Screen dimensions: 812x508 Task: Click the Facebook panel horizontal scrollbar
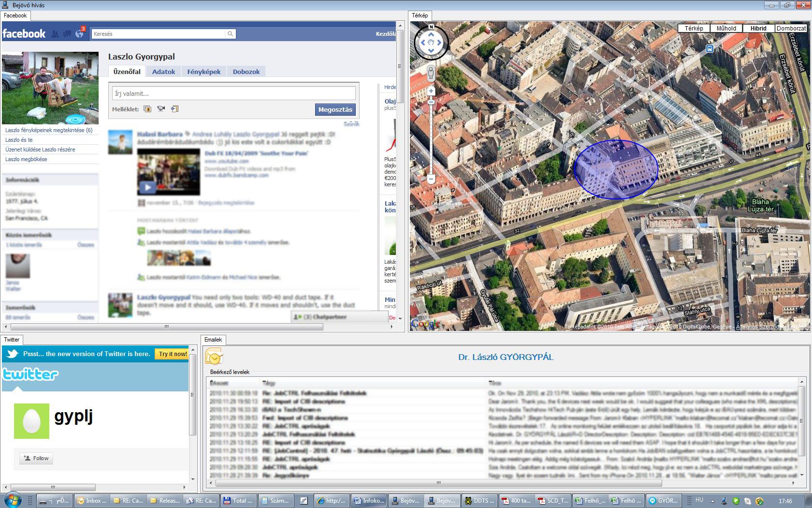[x=166, y=327]
